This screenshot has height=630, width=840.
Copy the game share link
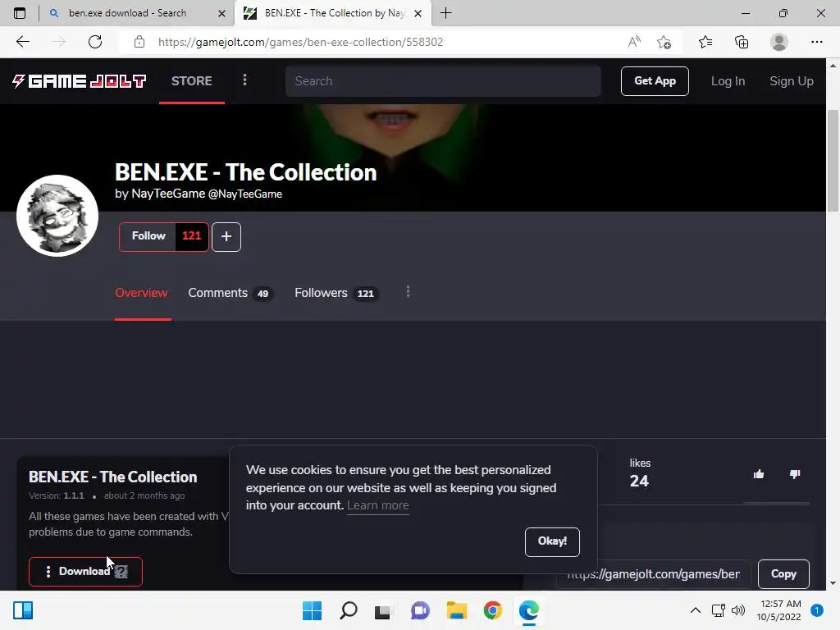(x=783, y=574)
